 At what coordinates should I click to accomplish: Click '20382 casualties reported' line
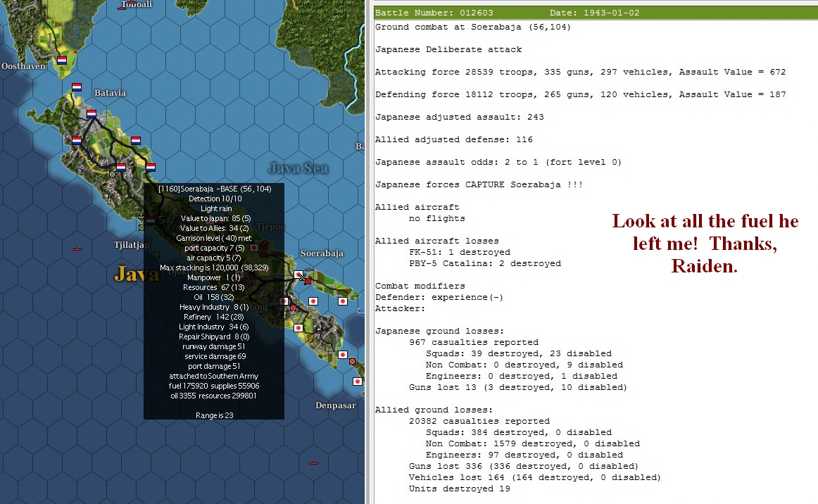pos(479,421)
